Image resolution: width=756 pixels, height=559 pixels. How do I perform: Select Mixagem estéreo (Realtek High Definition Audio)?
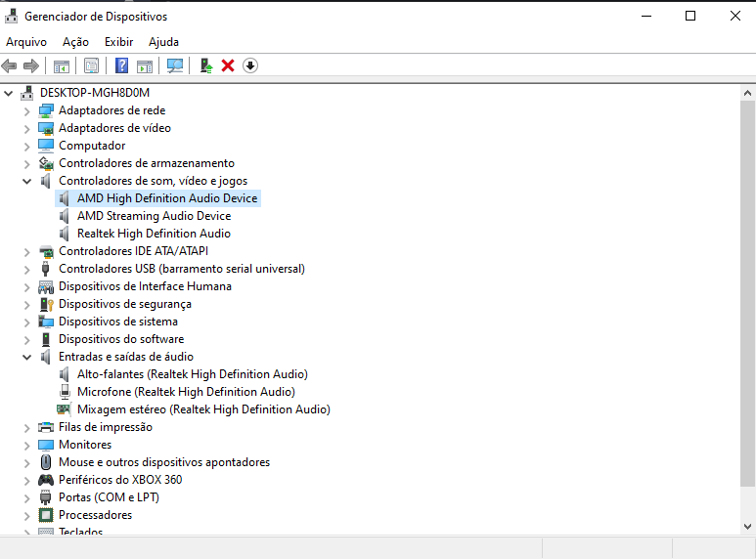[x=203, y=409]
